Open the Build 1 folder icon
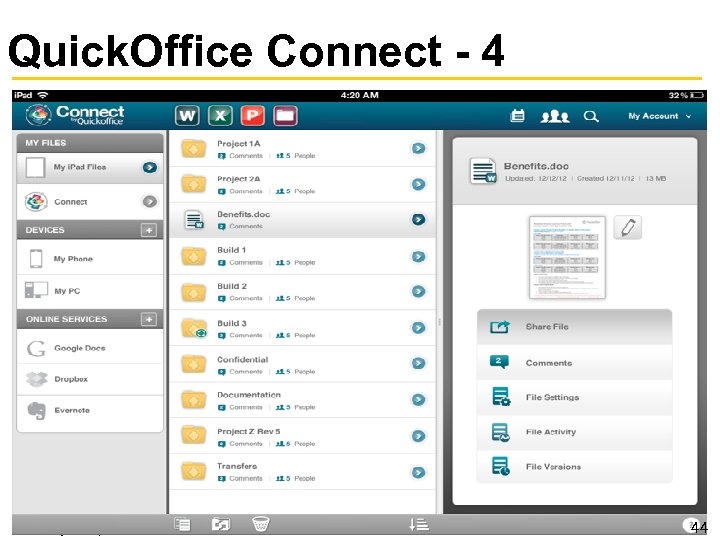 [x=193, y=256]
